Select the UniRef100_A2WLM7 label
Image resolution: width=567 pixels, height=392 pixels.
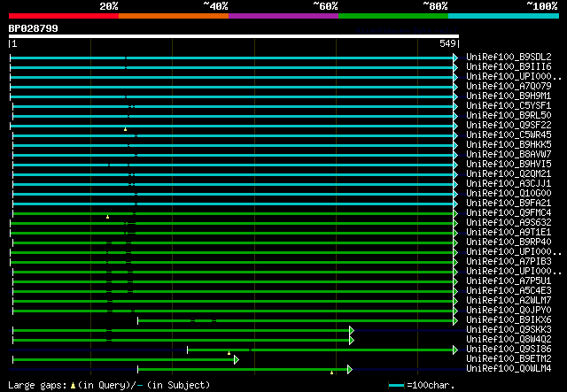(509, 301)
